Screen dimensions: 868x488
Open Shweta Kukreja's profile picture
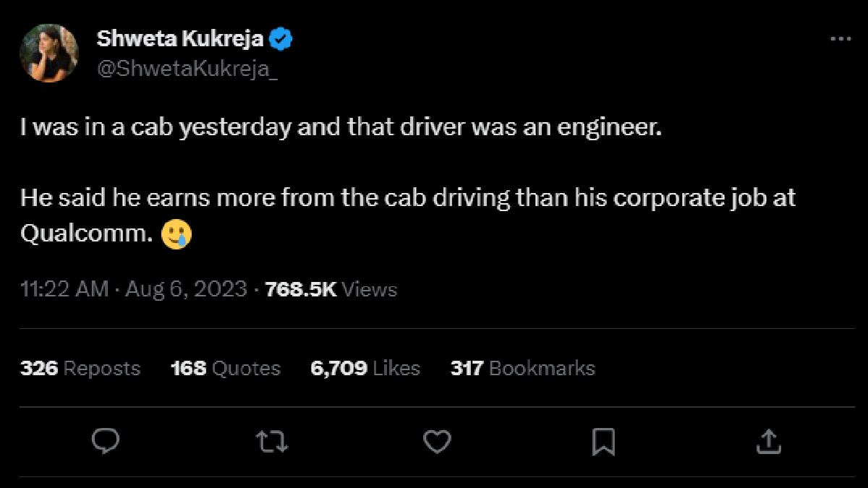[x=49, y=53]
